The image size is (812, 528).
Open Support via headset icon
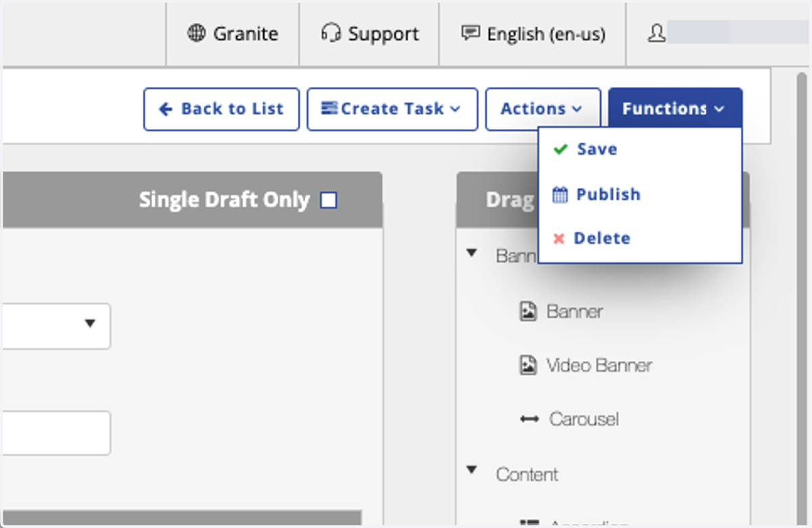click(x=331, y=33)
